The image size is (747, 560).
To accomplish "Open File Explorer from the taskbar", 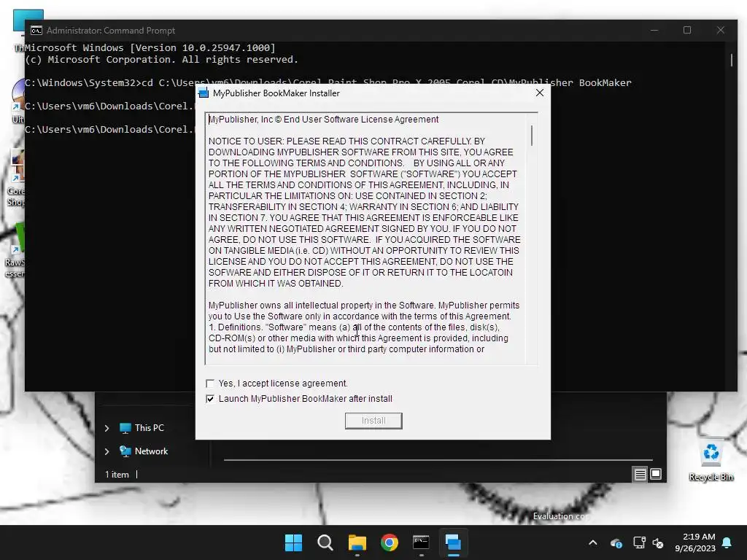I will click(x=357, y=542).
